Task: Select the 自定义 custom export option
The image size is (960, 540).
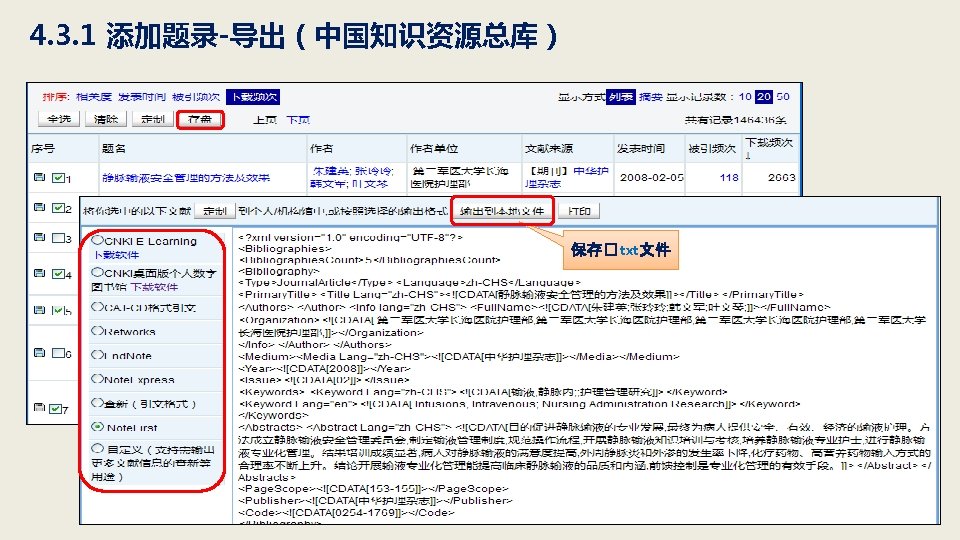Action: 97,448
